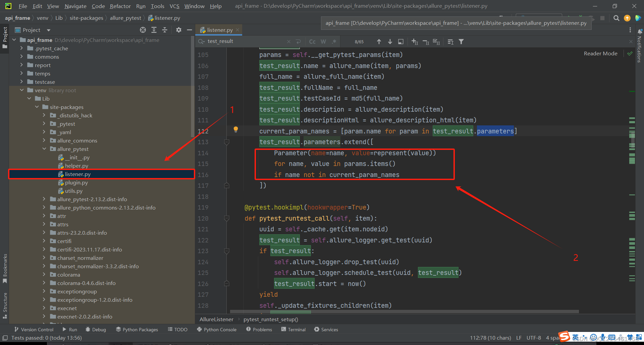Image resolution: width=644 pixels, height=345 pixels.
Task: Open the Tools menu
Action: (157, 6)
